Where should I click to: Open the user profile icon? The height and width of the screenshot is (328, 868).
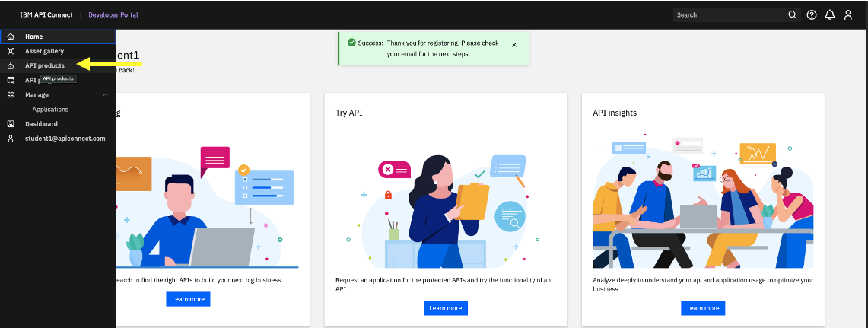click(x=848, y=15)
